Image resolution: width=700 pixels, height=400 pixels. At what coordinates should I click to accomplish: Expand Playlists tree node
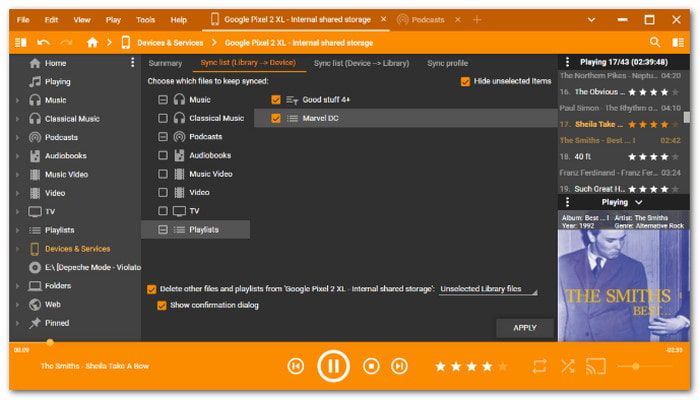(x=17, y=230)
